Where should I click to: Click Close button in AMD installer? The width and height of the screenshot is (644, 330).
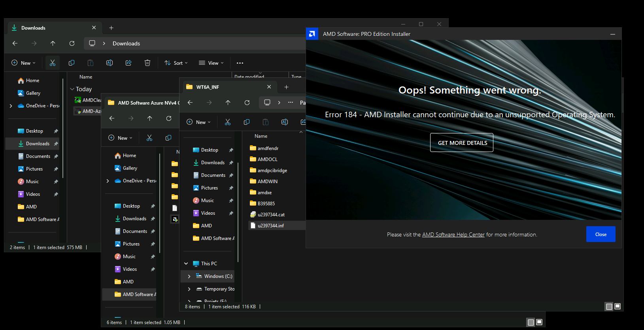tap(601, 234)
